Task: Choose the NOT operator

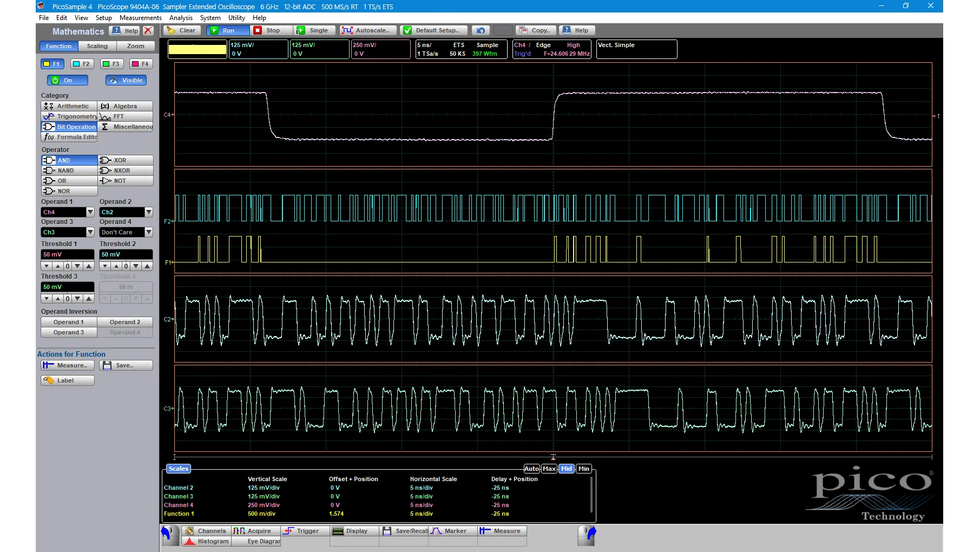Action: [126, 181]
